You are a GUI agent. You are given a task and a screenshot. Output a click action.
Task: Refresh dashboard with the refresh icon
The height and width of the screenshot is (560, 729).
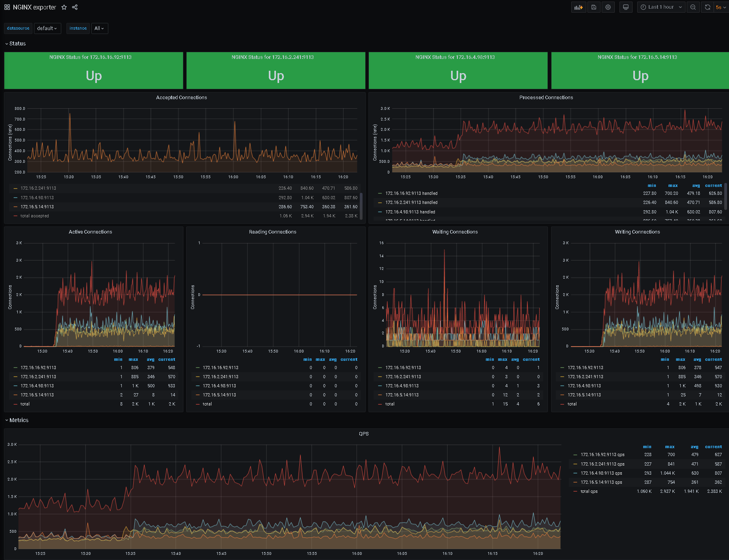pos(707,7)
